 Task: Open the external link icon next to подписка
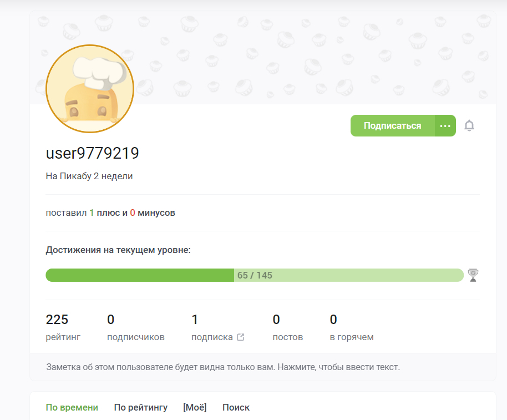(241, 337)
